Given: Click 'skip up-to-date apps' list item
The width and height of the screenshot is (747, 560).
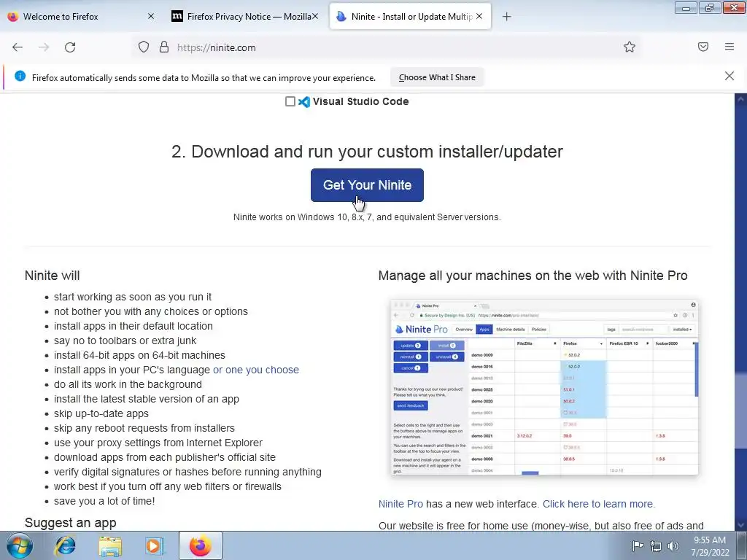Looking at the screenshot, I should click(x=101, y=414).
